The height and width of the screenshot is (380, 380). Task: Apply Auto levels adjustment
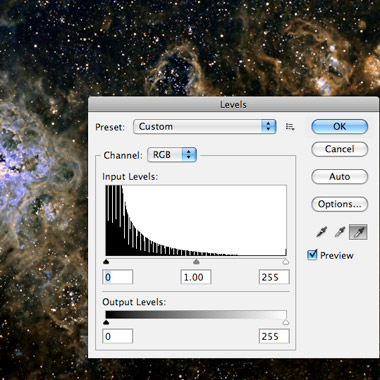pos(340,177)
